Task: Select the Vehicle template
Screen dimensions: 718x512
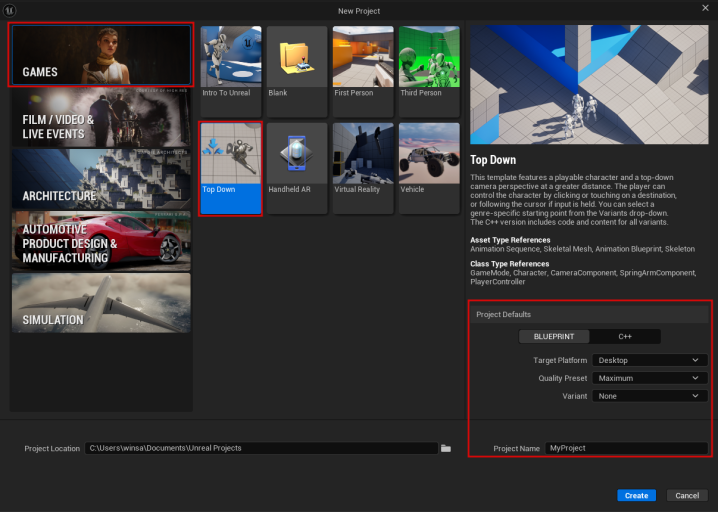Action: tap(429, 168)
